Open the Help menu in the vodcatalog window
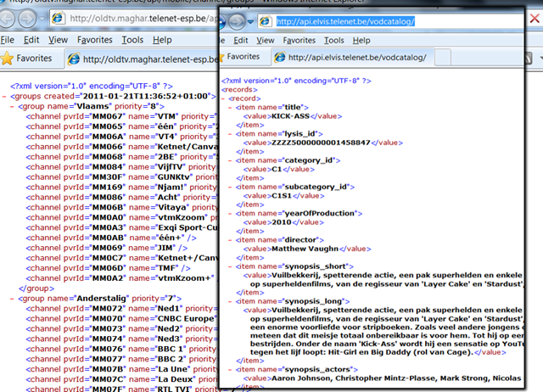 pyautogui.click(x=361, y=40)
